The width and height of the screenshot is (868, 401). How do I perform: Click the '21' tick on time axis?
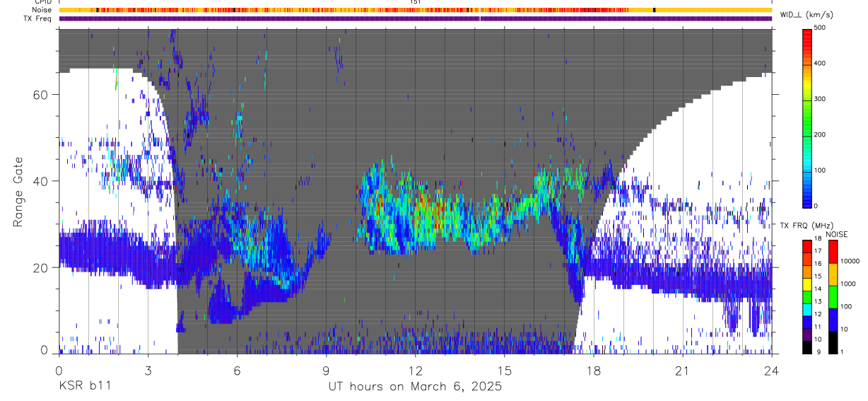click(683, 371)
